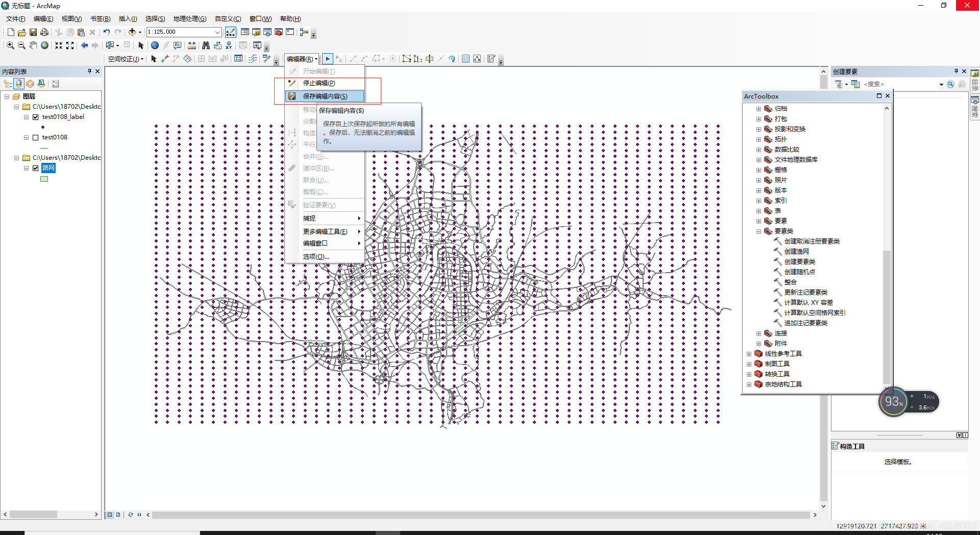Image resolution: width=980 pixels, height=535 pixels.
Task: Click 选项(O)... in the Editor menu
Action: tap(325, 257)
